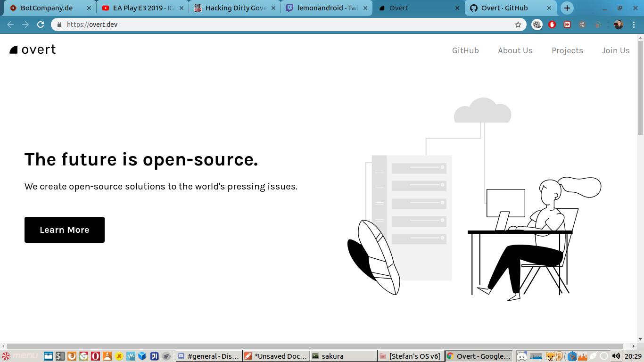The width and height of the screenshot is (644, 362).
Task: Open Chrome's three-dot menu
Action: [x=634, y=25]
